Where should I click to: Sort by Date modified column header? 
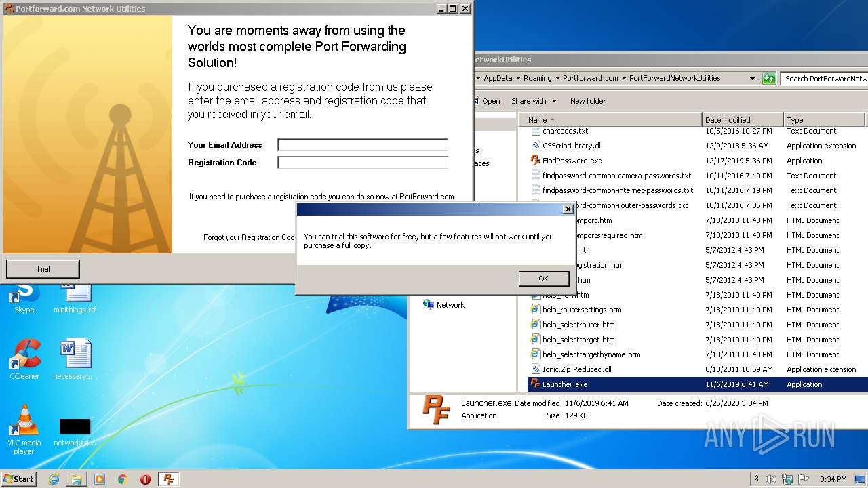coord(743,119)
